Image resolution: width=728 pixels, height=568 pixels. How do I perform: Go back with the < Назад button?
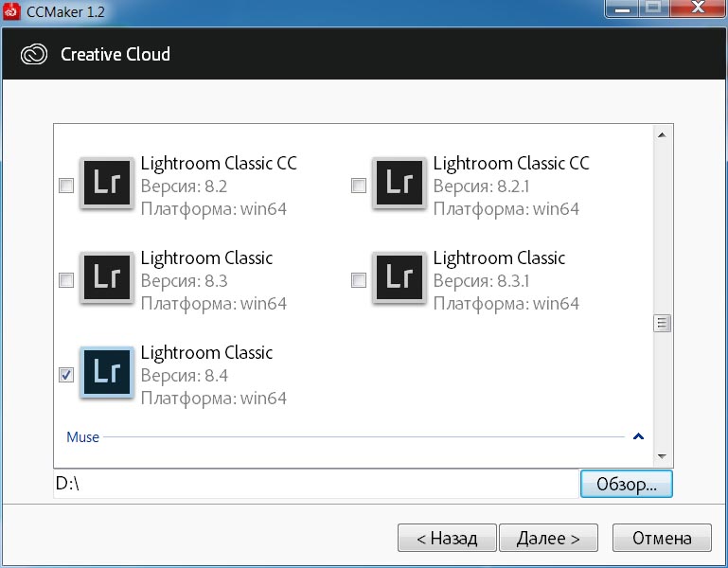point(447,538)
